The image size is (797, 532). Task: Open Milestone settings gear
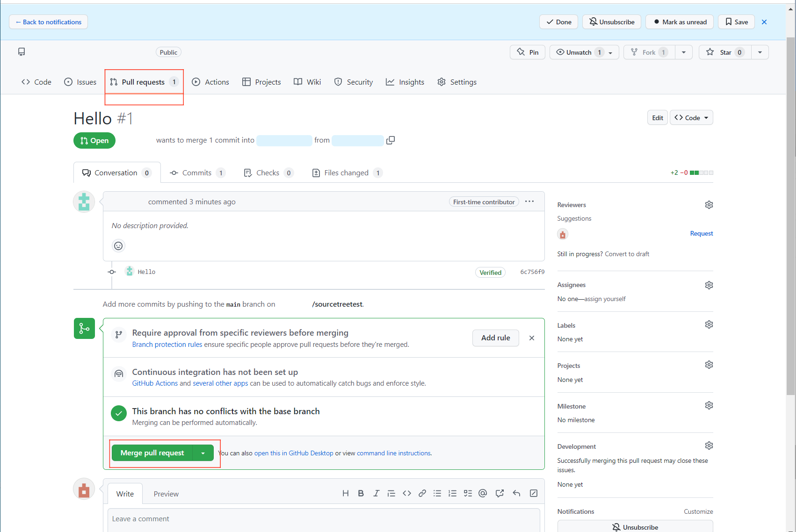click(709, 405)
